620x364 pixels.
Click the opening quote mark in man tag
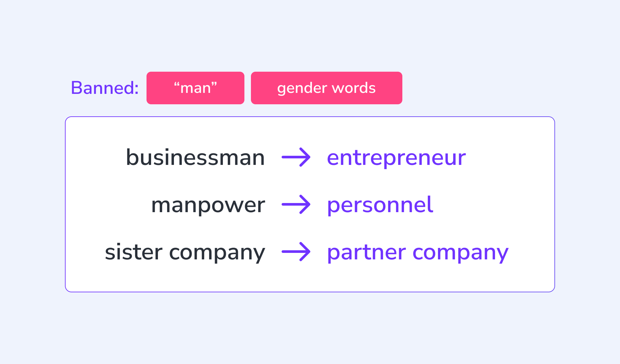177,84
